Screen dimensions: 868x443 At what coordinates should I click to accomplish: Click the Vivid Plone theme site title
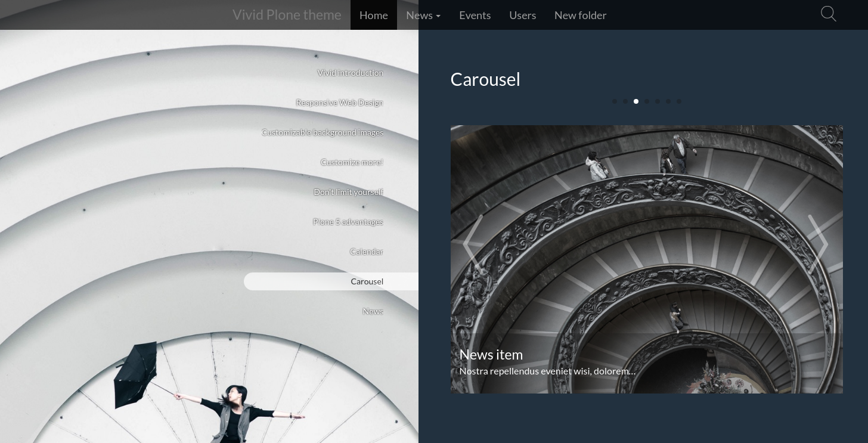point(287,15)
